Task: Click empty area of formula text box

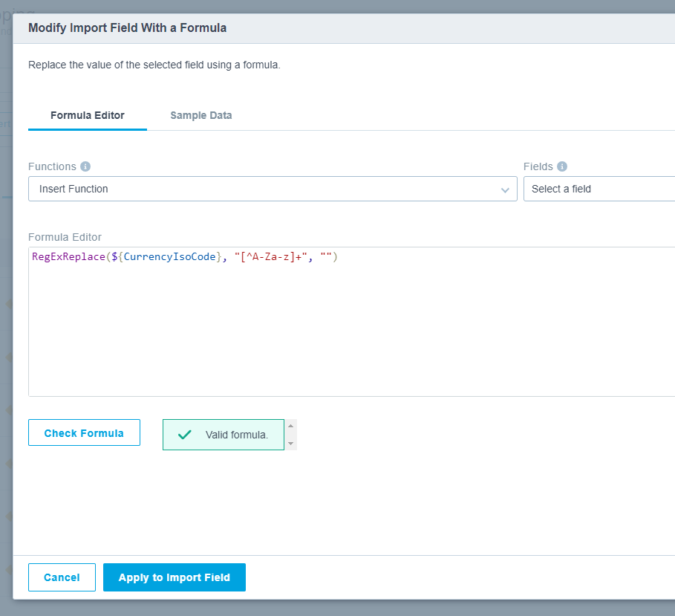Action: point(349,334)
